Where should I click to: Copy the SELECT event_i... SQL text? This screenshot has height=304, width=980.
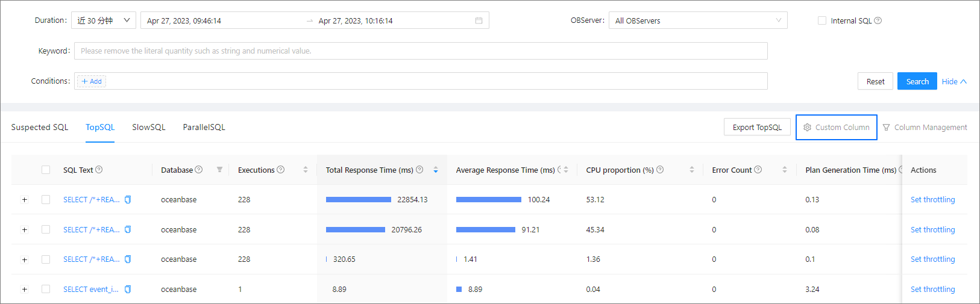coord(128,290)
